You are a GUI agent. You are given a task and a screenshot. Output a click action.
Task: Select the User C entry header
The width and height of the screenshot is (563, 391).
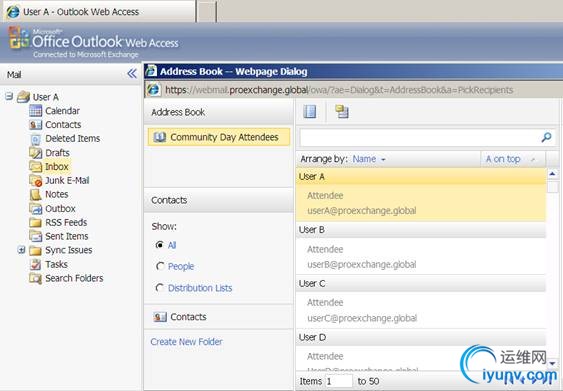[x=421, y=283]
